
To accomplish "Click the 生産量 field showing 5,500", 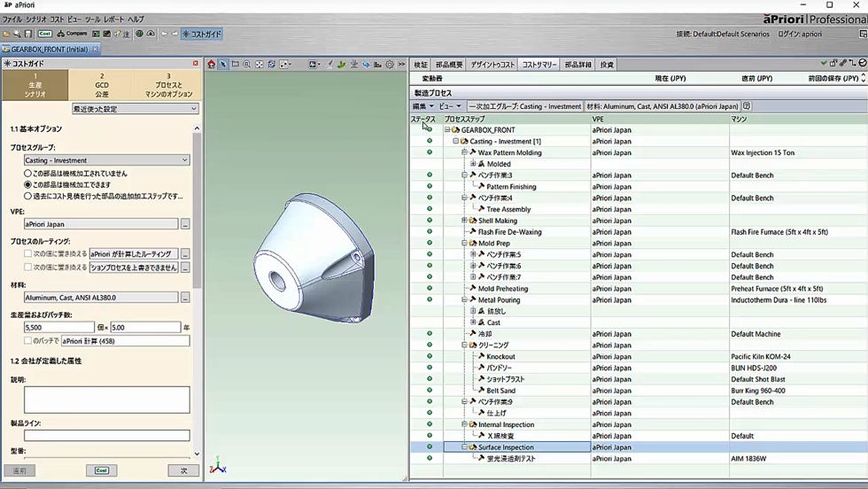I will (x=59, y=327).
